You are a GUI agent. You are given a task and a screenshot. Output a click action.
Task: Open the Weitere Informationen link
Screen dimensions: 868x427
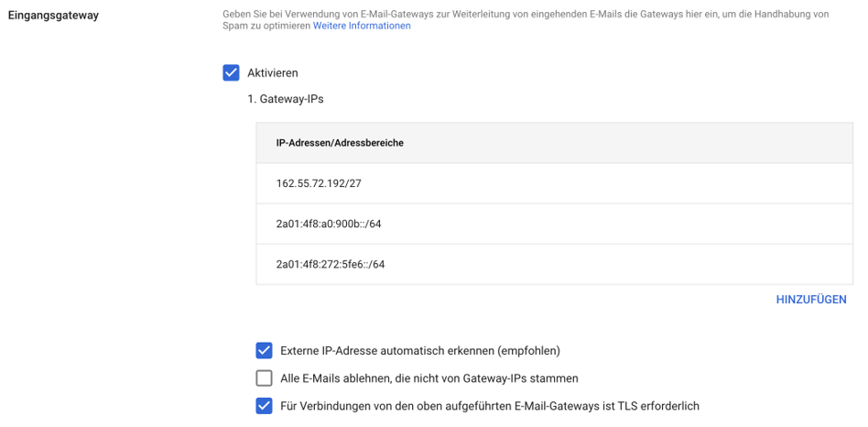pyautogui.click(x=362, y=27)
